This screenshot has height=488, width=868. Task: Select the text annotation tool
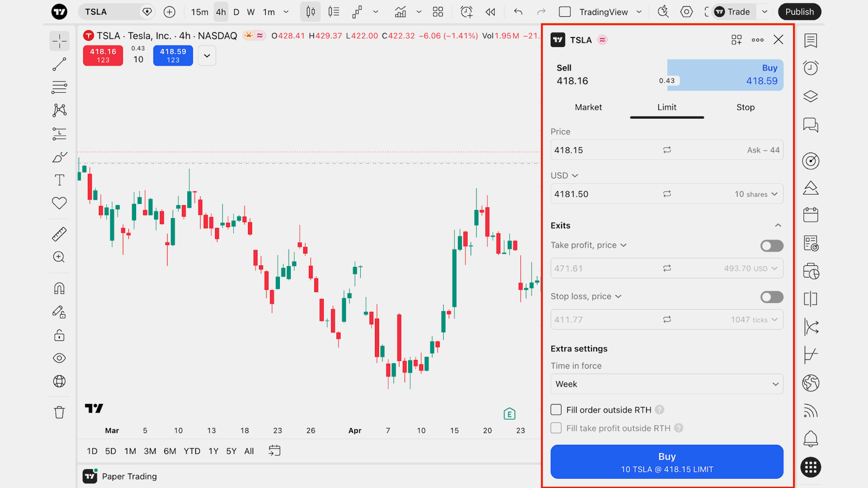click(60, 180)
